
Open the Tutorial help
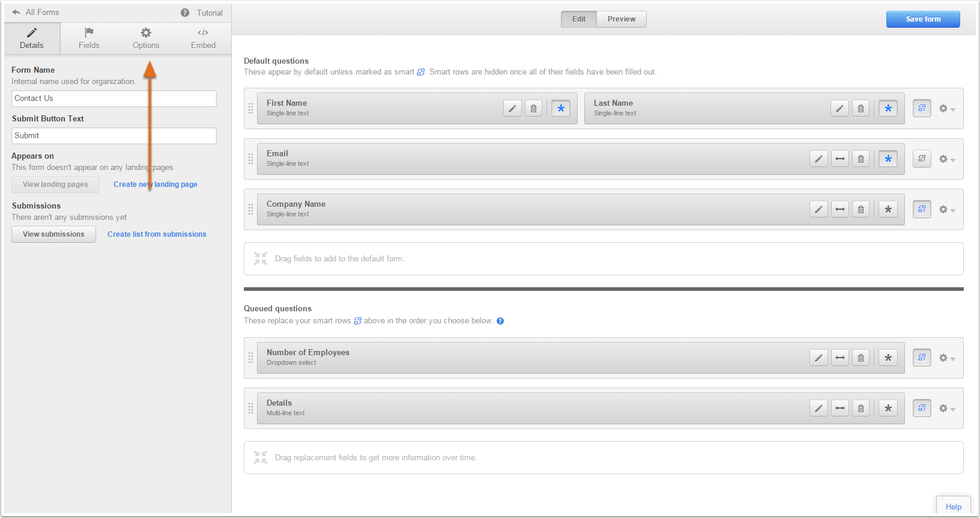[x=202, y=13]
